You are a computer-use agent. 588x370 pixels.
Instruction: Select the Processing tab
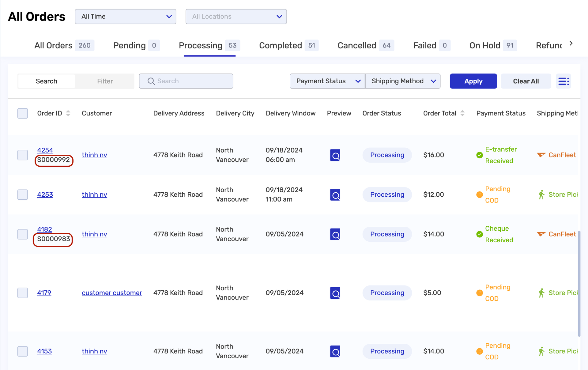pos(209,45)
